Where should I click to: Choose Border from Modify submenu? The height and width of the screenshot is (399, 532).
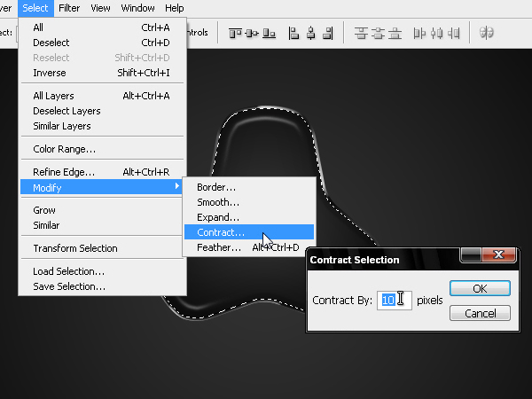(249, 187)
